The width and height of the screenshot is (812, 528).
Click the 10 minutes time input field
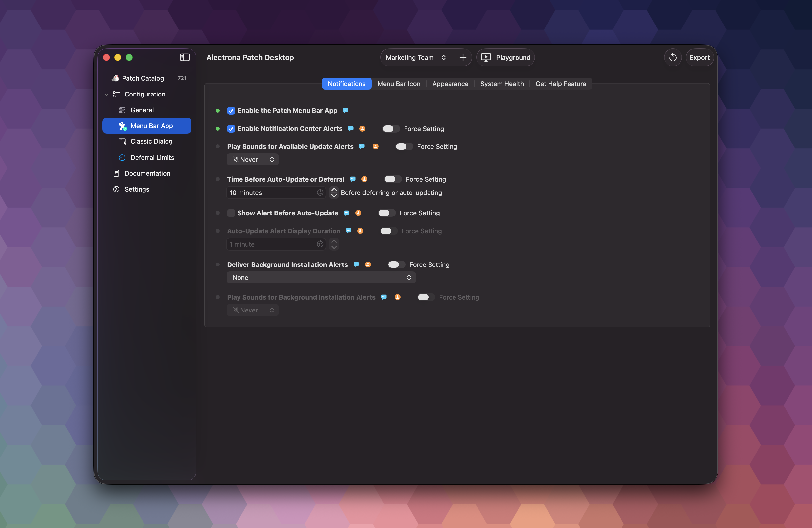point(276,192)
